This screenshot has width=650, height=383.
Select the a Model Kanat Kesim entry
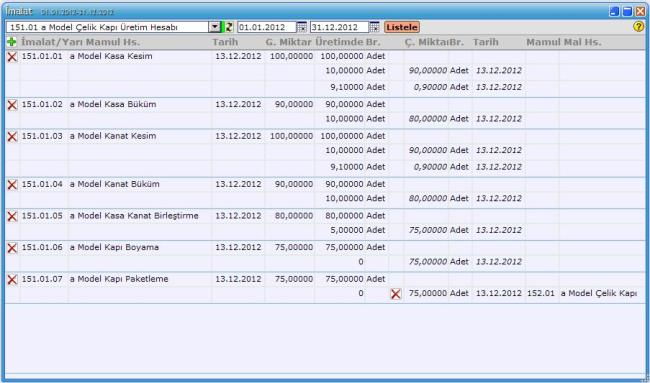coord(113,136)
